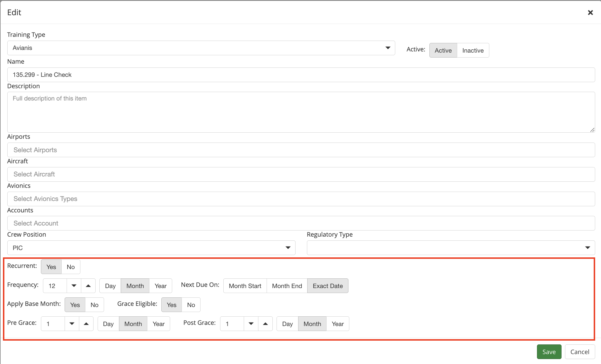Image resolution: width=601 pixels, height=364 pixels.
Task: Decrease Frequency value with down arrow
Action: (74, 286)
